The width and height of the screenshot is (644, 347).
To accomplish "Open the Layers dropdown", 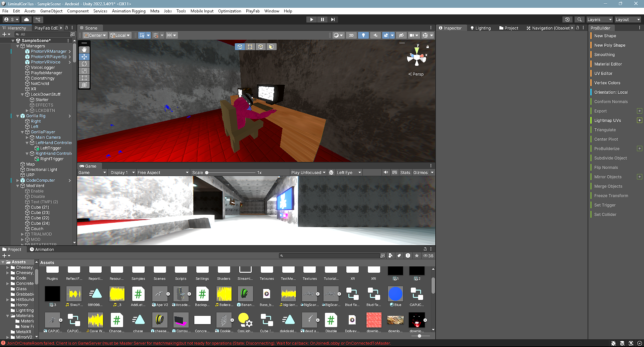I will click(599, 19).
